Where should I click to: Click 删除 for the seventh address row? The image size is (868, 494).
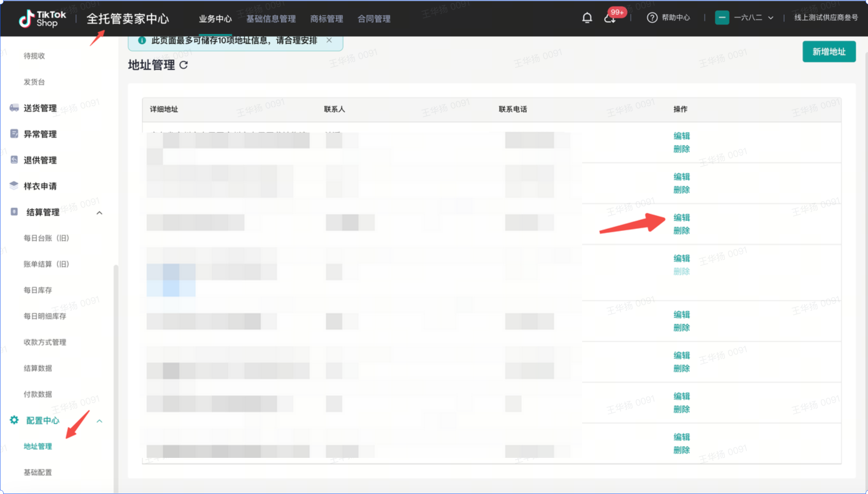click(681, 410)
